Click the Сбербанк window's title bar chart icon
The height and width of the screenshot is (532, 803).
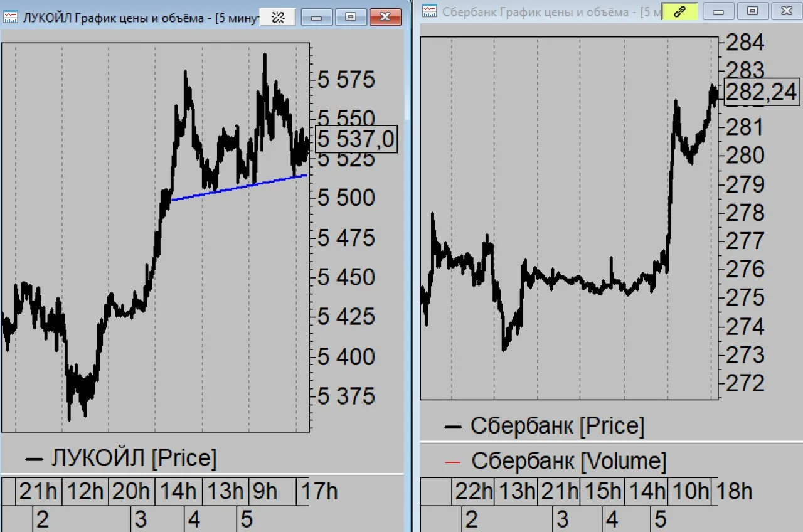click(x=429, y=11)
